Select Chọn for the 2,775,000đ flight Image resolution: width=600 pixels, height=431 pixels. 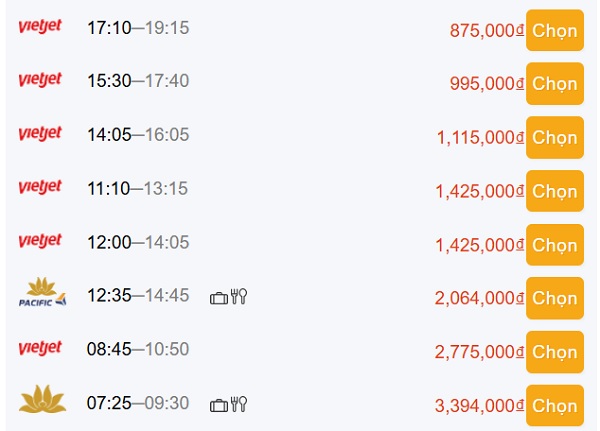[x=555, y=352]
